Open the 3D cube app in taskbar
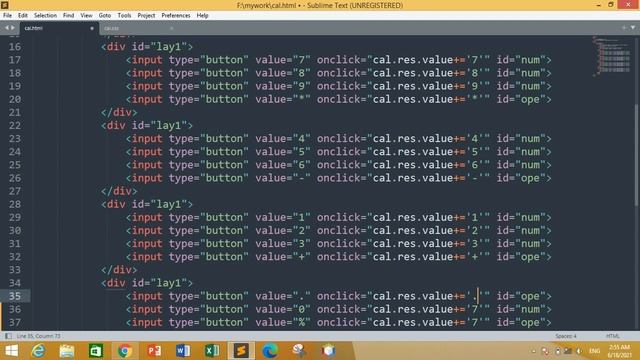This screenshot has height=360, width=640. click(x=328, y=351)
